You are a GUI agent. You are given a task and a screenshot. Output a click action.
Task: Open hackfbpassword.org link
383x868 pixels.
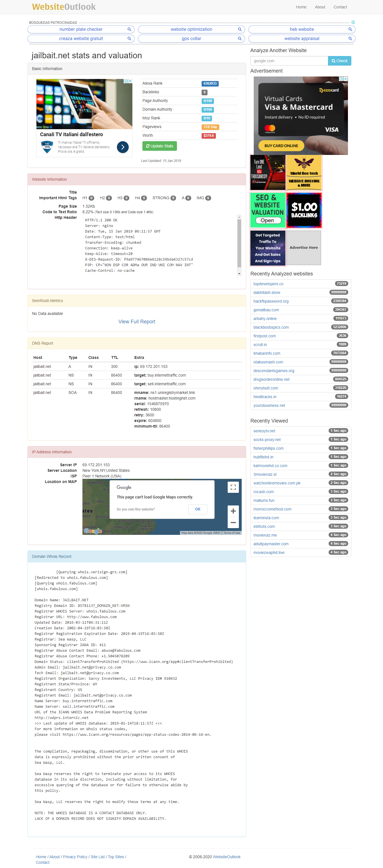coord(271,301)
